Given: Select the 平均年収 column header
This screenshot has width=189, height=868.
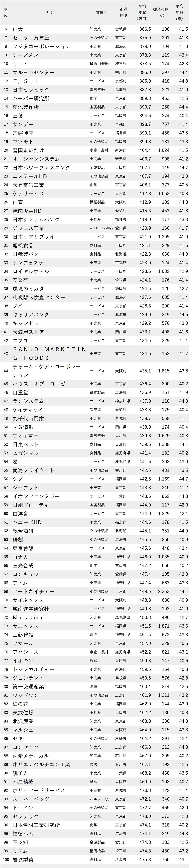Looking at the screenshot, I should [142, 12].
